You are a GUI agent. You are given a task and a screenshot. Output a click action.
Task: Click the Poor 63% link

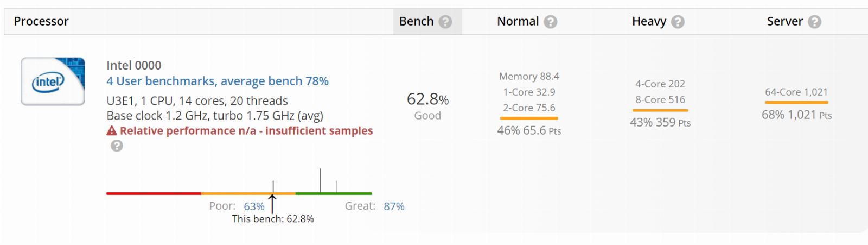(254, 206)
